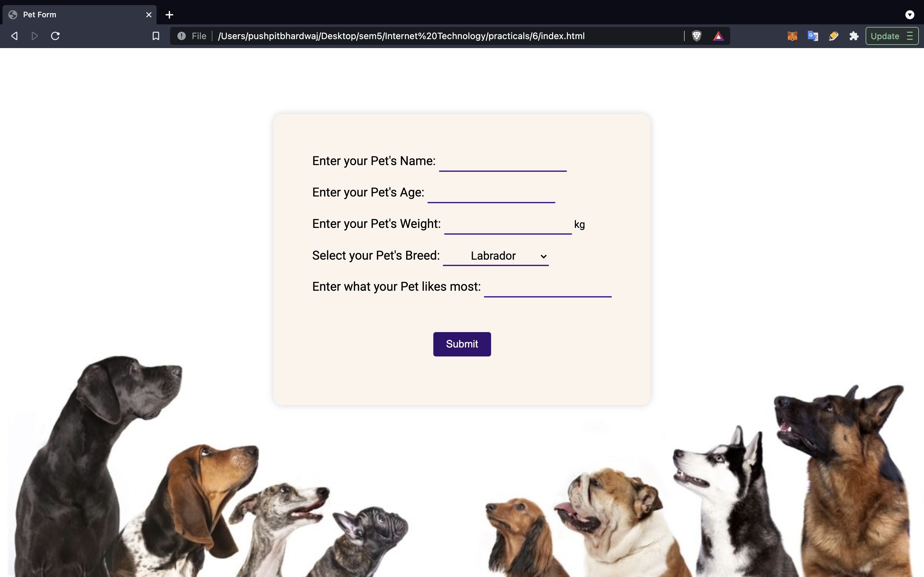Expand the Pet's Breed Labrador dropdown
The height and width of the screenshot is (577, 924).
[496, 256]
